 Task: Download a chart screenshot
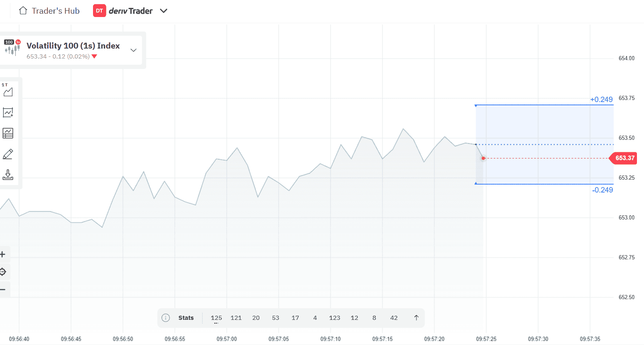8,175
